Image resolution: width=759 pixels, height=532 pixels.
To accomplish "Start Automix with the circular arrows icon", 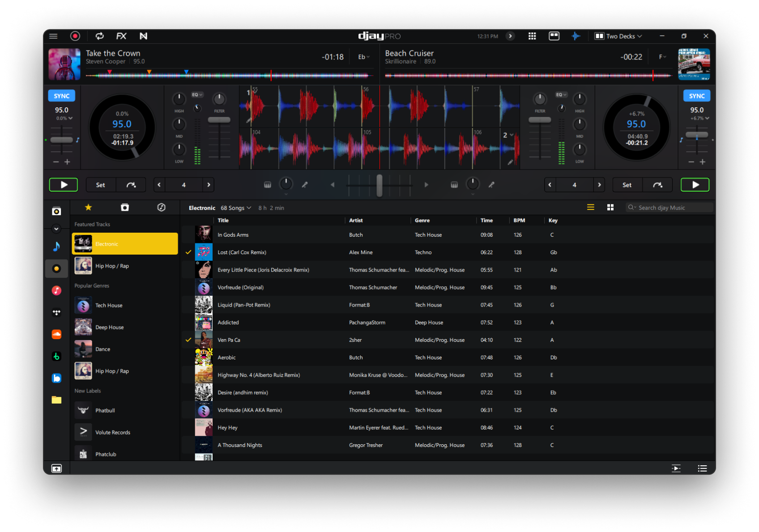I will coord(99,36).
